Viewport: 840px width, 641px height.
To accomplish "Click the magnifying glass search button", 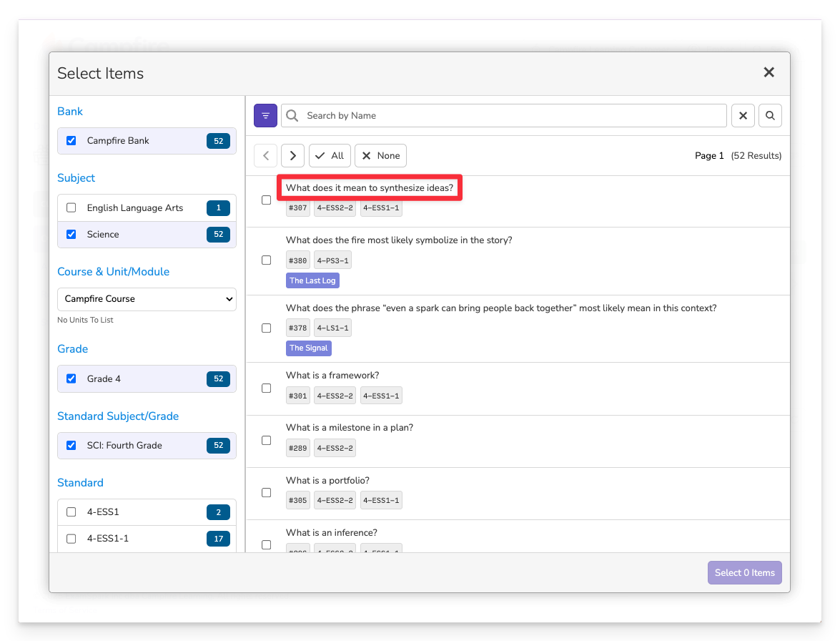I will point(770,115).
